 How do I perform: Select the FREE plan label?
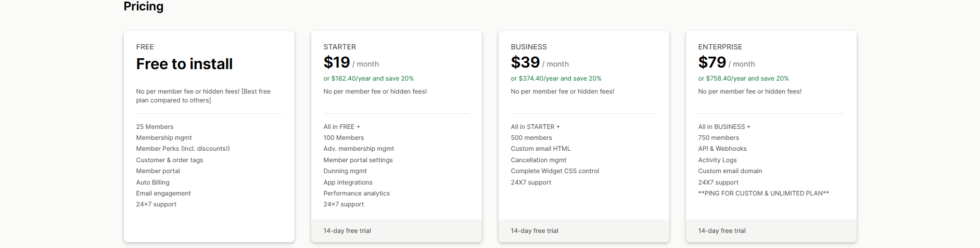[x=145, y=47]
